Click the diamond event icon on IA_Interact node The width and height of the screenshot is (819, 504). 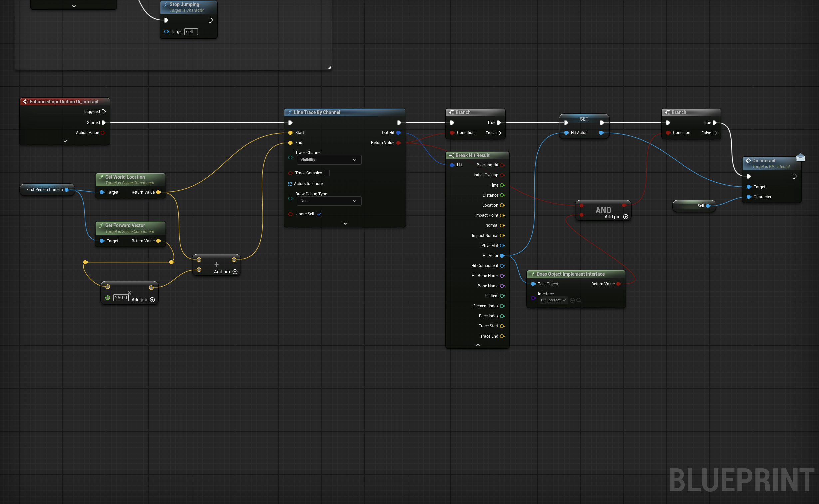tap(25, 101)
